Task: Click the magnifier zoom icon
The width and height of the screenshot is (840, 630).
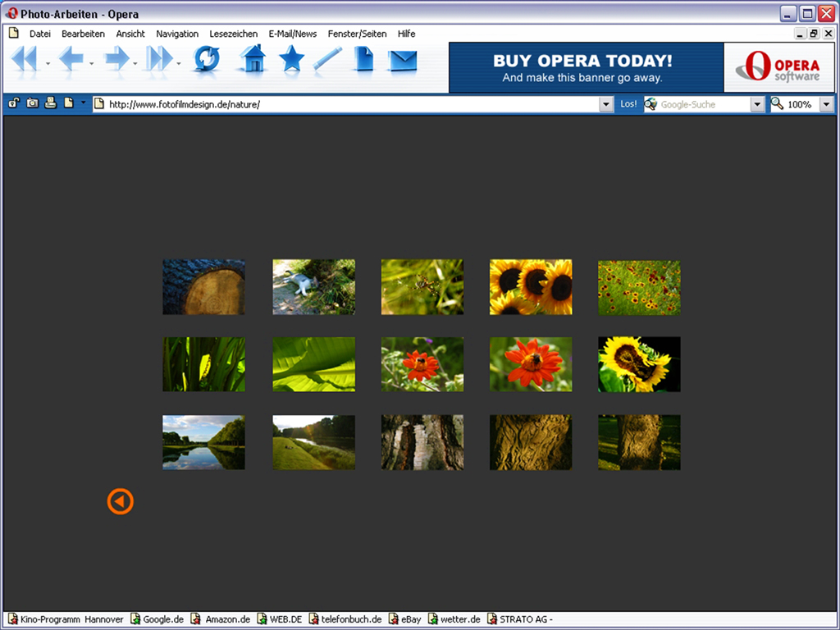Action: [777, 103]
